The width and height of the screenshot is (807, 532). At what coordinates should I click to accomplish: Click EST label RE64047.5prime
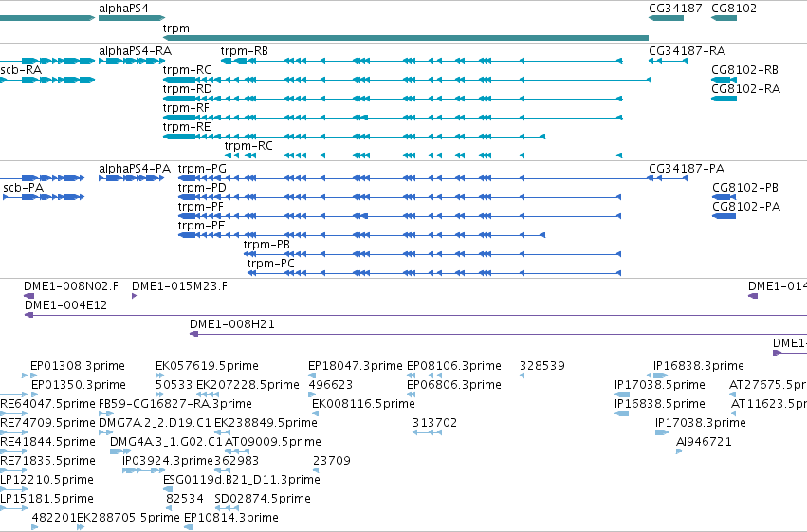click(x=47, y=404)
